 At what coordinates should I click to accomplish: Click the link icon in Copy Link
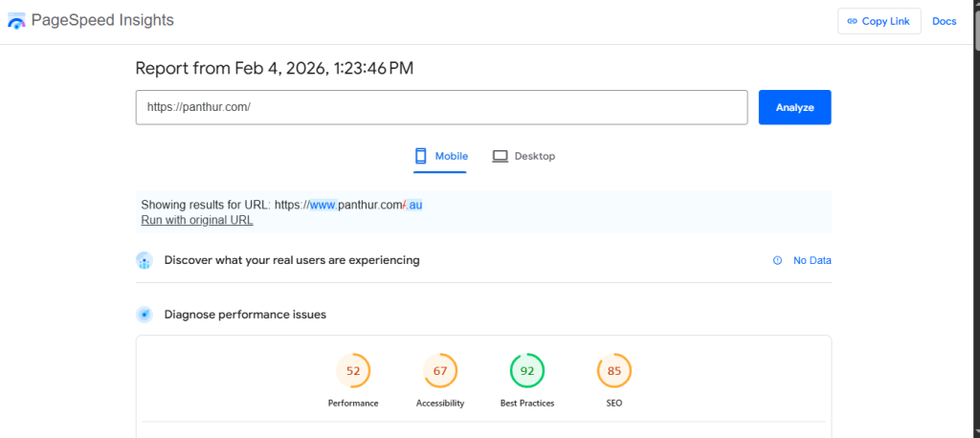click(852, 21)
